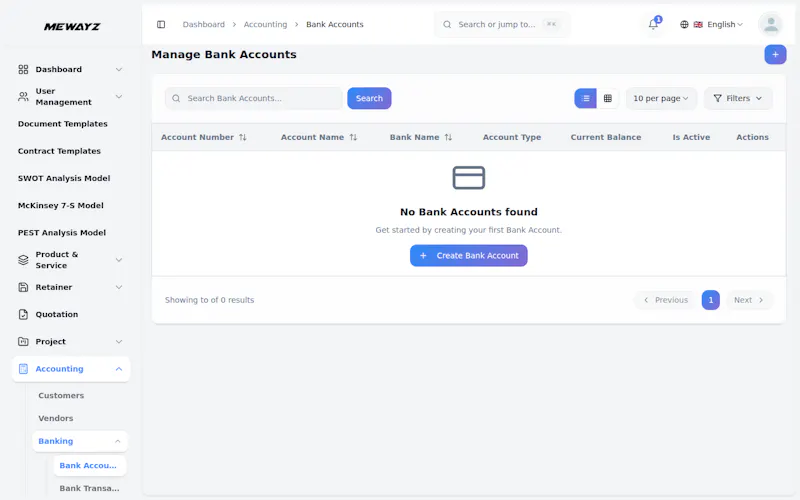Click the Search button

click(369, 98)
